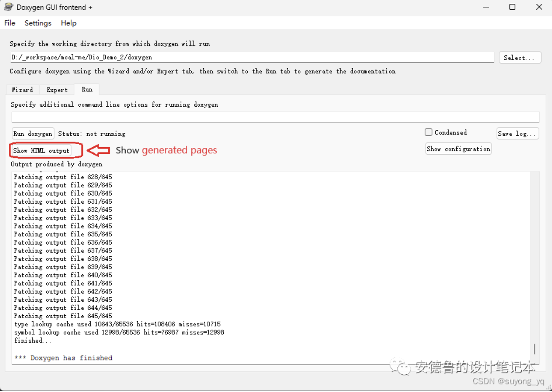552x392 pixels.
Task: Open the Settings menu
Action: pos(38,23)
